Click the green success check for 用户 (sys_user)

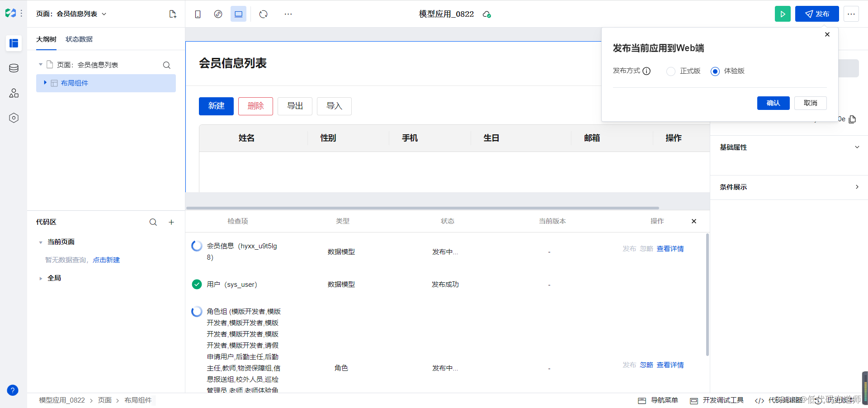[197, 284]
